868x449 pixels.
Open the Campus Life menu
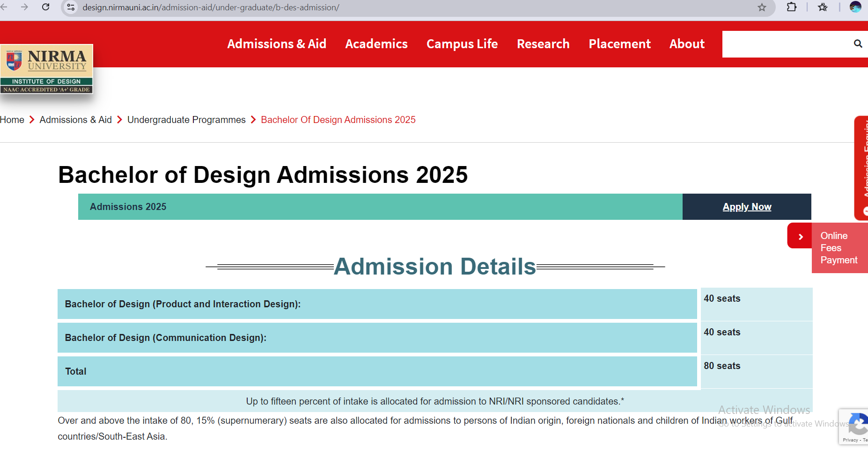click(x=462, y=44)
